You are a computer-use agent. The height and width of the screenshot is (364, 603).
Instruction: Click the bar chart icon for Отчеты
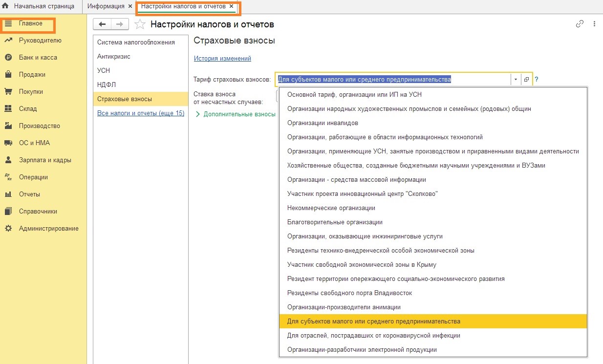click(8, 194)
